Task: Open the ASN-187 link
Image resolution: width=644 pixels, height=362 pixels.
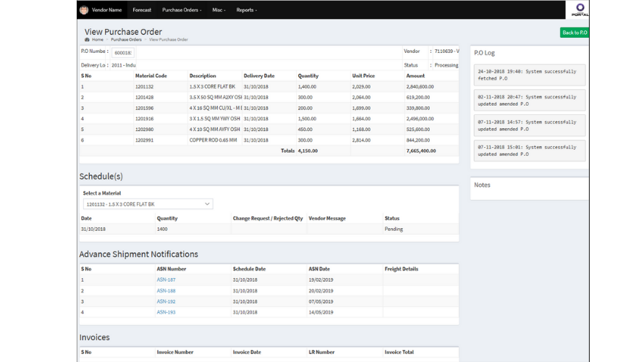Action: [166, 279]
